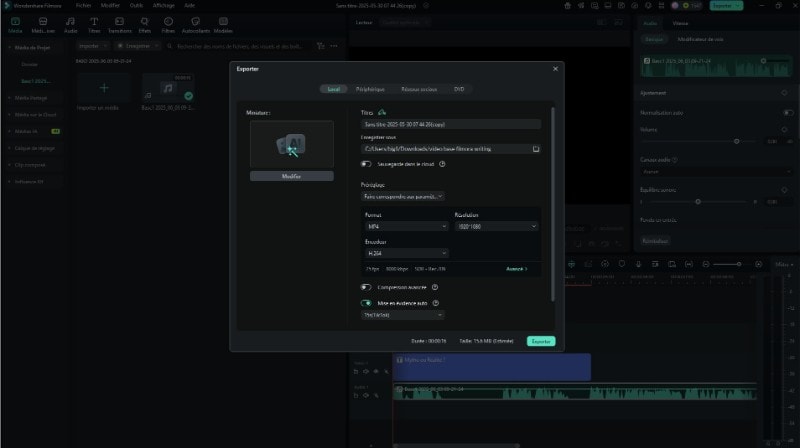Viewport: 800px width, 448px height.
Task: Select the DVD export tab
Action: click(x=459, y=89)
